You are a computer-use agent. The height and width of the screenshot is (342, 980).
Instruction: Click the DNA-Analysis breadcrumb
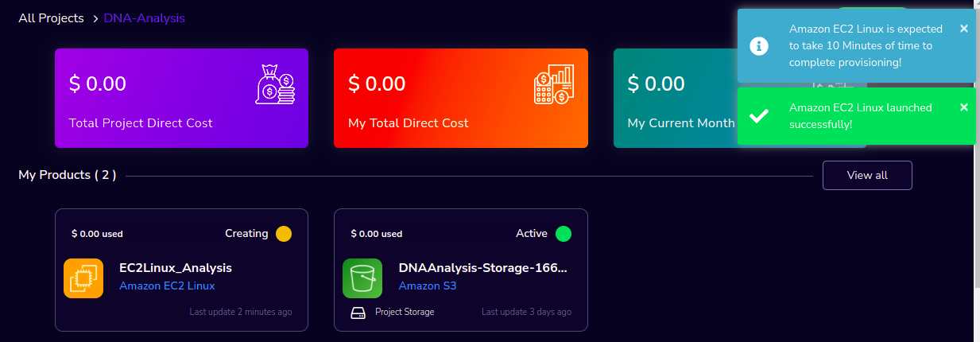click(144, 17)
